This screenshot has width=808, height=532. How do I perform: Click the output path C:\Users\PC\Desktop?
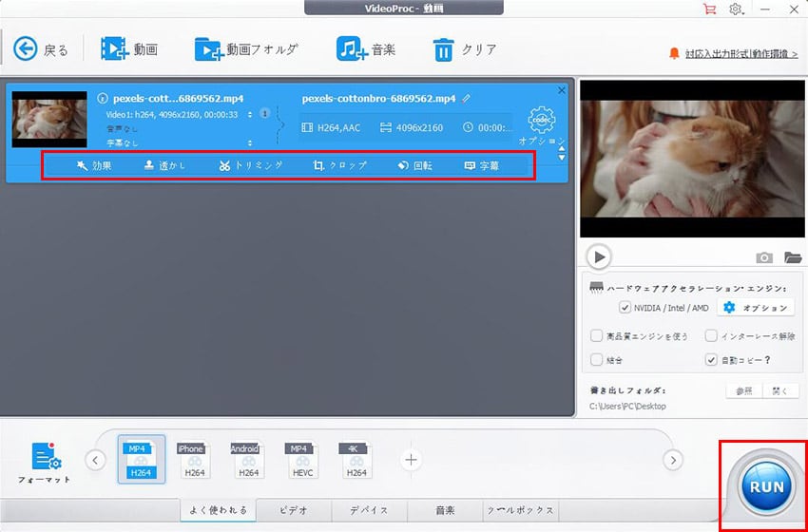627,407
